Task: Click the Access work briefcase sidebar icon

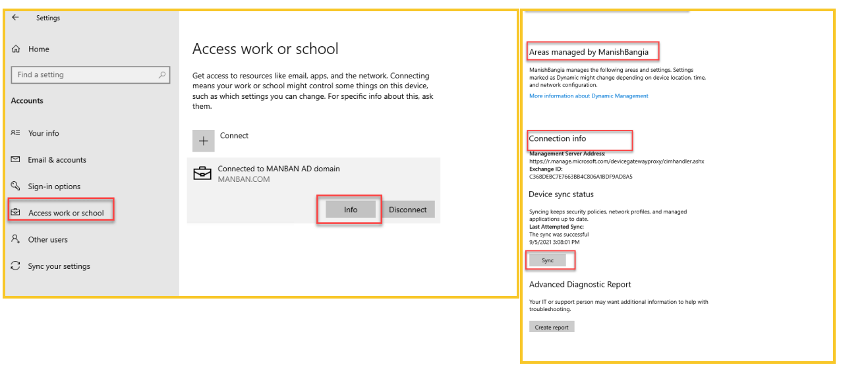Action: point(16,212)
